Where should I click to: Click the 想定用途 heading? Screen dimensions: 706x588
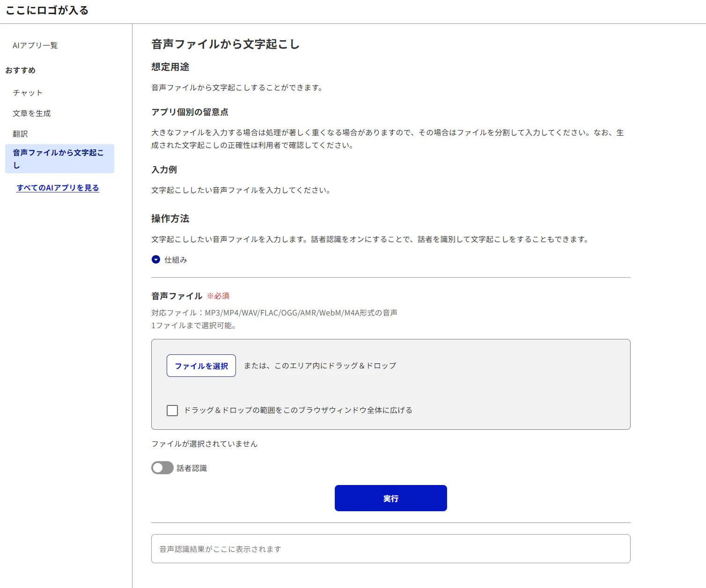coord(170,67)
